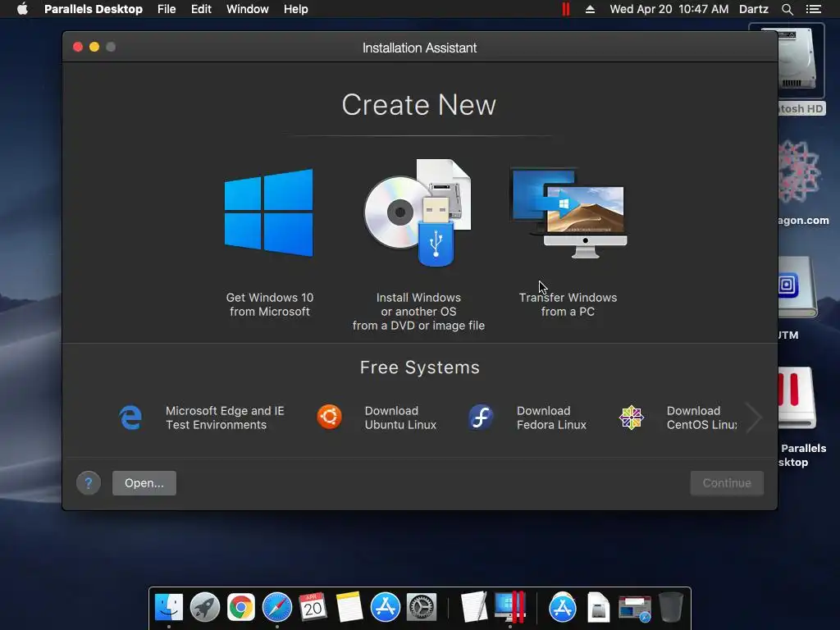Click the eject icon in menu bar
The height and width of the screenshot is (630, 840).
(590, 9)
